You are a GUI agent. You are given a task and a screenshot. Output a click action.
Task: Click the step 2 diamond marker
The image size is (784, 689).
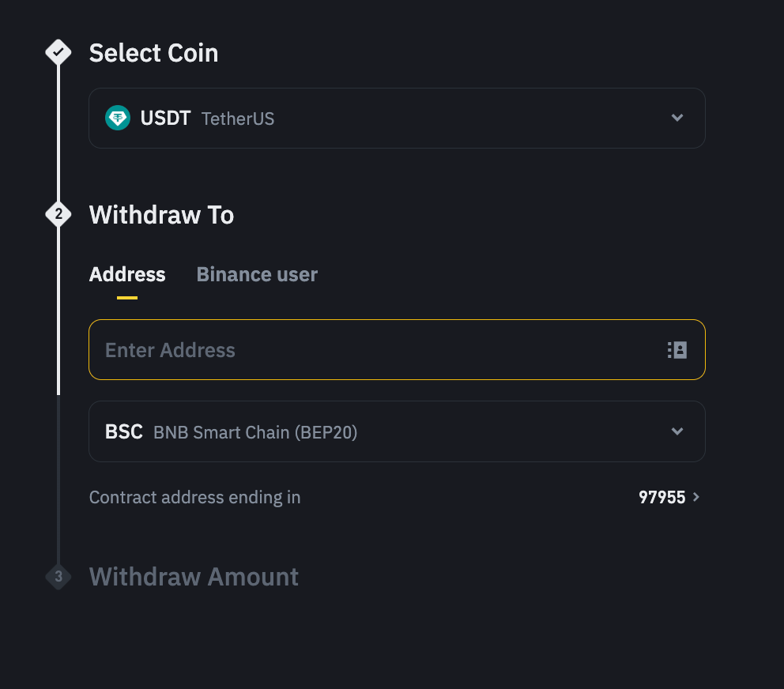click(x=58, y=214)
